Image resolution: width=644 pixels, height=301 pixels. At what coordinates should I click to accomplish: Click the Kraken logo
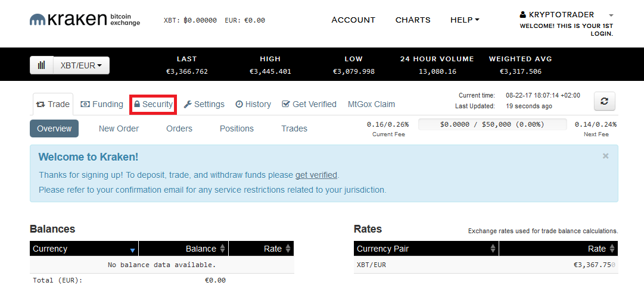tap(85, 20)
